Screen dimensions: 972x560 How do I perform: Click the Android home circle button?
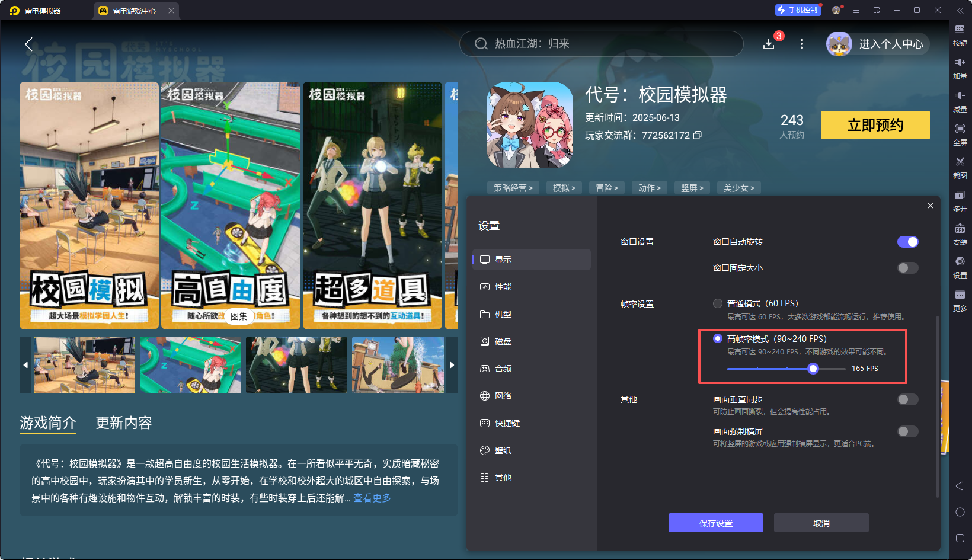coord(960,512)
